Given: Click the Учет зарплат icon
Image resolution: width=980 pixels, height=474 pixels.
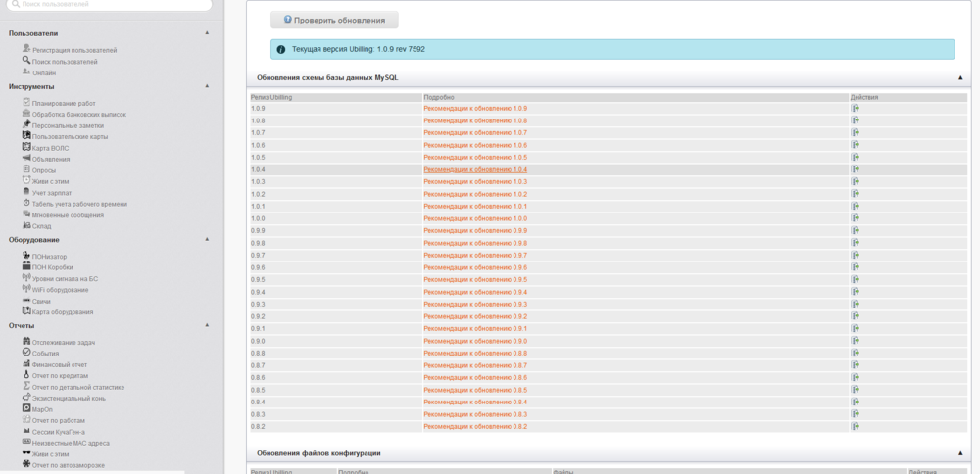Looking at the screenshot, I should tap(25, 192).
